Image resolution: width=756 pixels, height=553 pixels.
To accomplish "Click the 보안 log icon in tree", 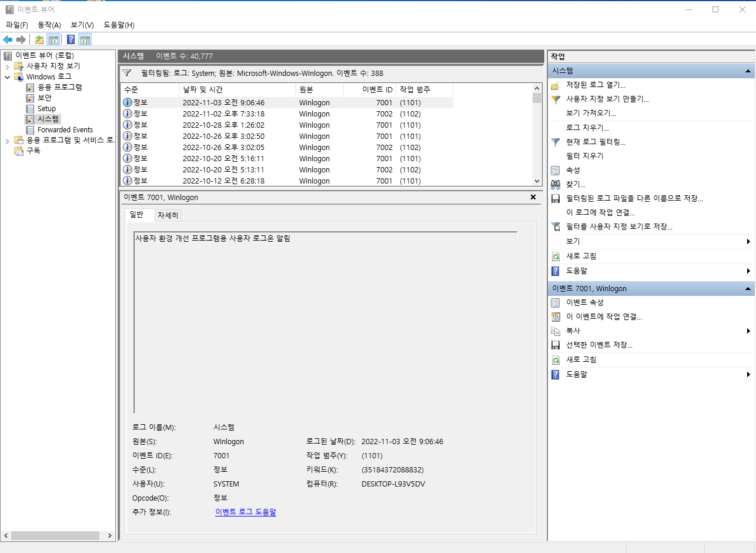I will 31,98.
